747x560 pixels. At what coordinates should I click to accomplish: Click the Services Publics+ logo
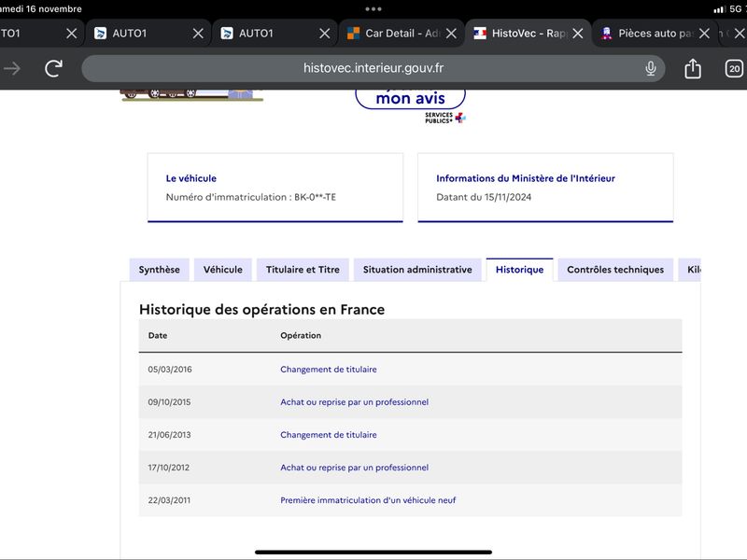point(445,118)
